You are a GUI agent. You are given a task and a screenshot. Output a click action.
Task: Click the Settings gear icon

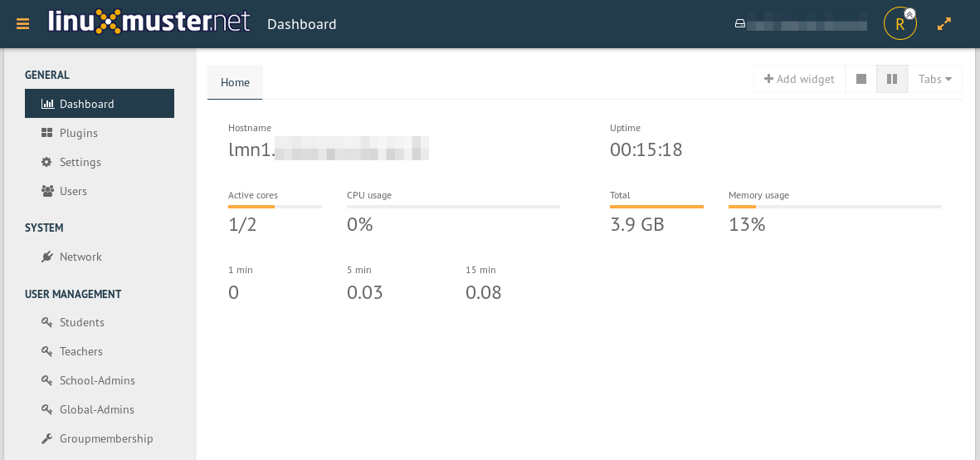point(47,162)
